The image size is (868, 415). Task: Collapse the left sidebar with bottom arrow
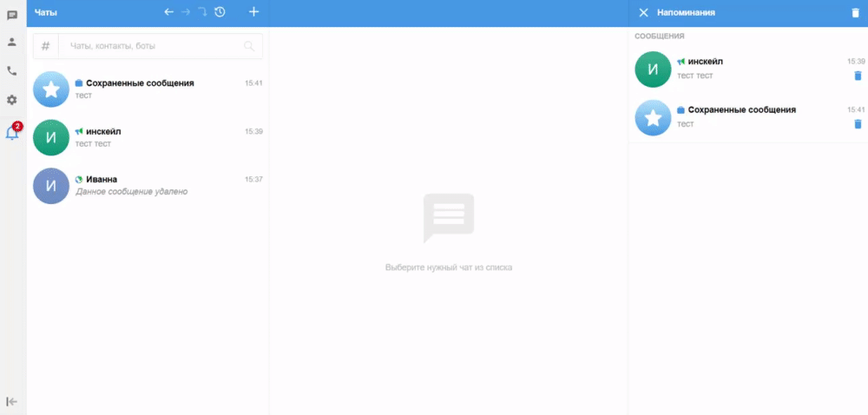(12, 401)
